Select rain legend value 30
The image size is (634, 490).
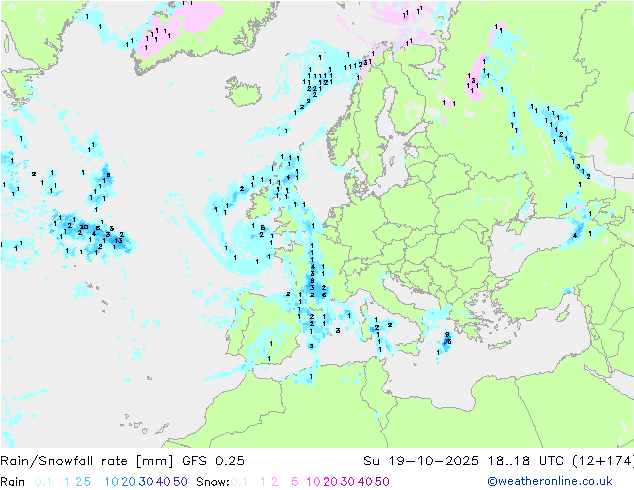(x=146, y=482)
